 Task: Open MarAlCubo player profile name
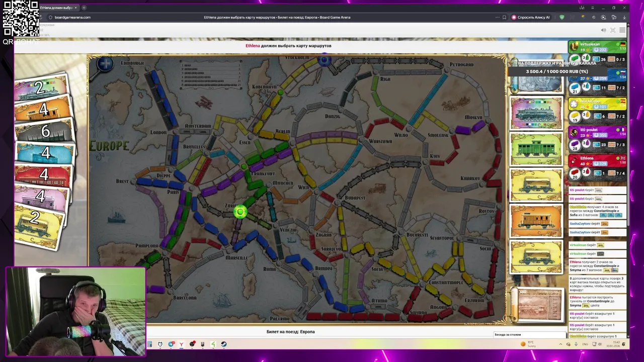[590, 101]
